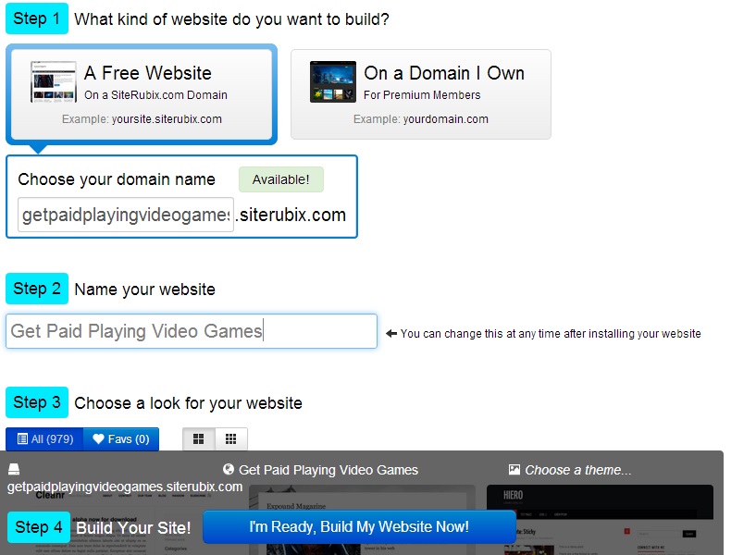
Task: Click the list icon on All tab
Action: tap(22, 438)
